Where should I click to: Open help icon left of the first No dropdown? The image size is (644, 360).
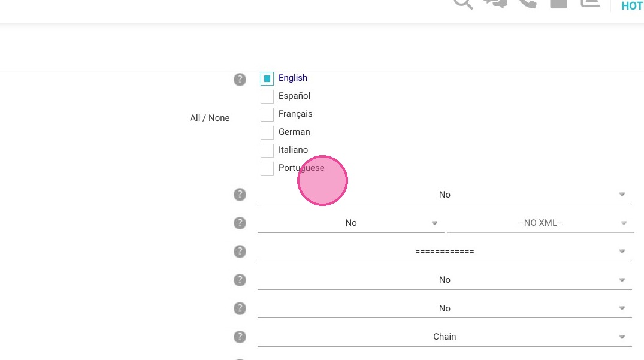pos(240,195)
